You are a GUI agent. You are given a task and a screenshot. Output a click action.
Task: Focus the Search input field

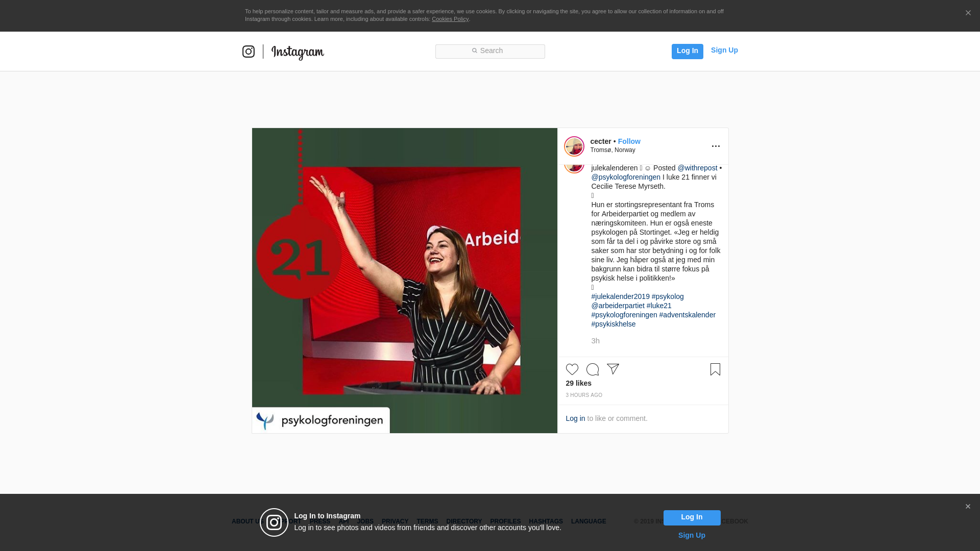[x=490, y=51]
